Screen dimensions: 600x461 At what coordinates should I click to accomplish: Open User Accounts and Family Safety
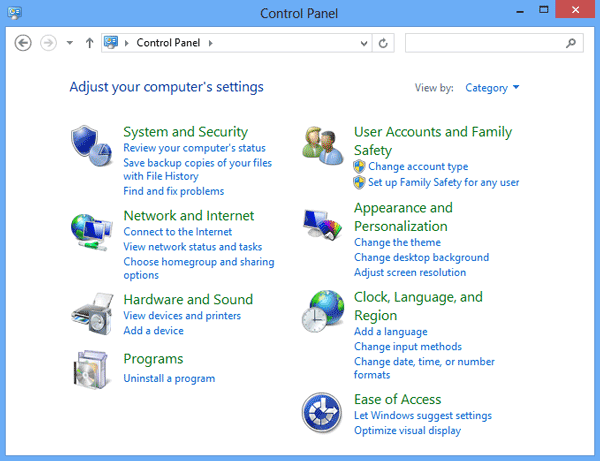tap(433, 141)
